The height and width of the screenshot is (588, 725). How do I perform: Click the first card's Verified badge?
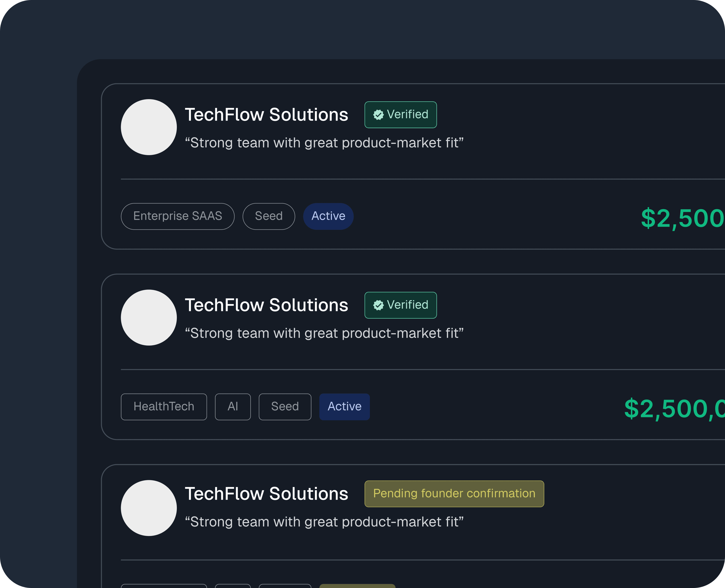click(400, 115)
